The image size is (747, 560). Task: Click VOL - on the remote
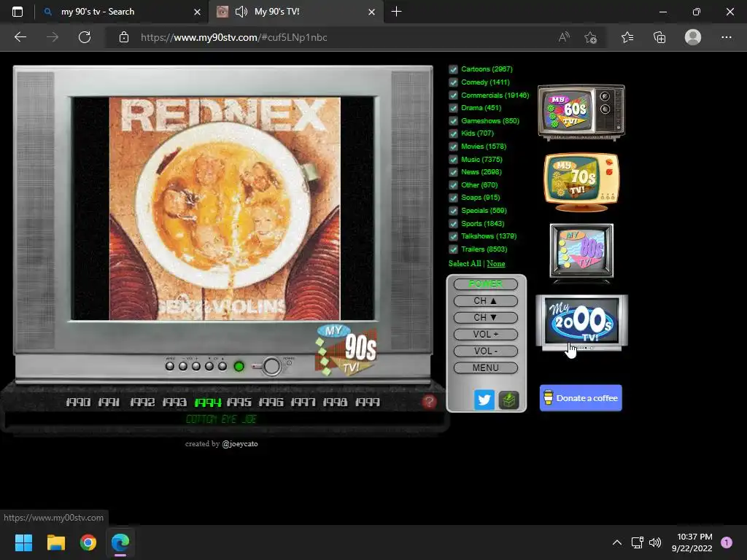[485, 351]
